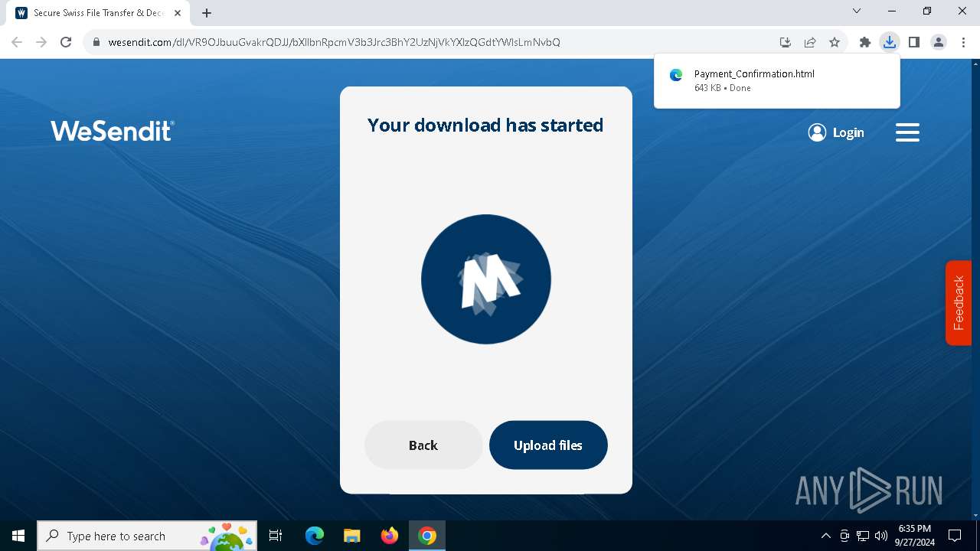Click the Back button

pos(423,445)
